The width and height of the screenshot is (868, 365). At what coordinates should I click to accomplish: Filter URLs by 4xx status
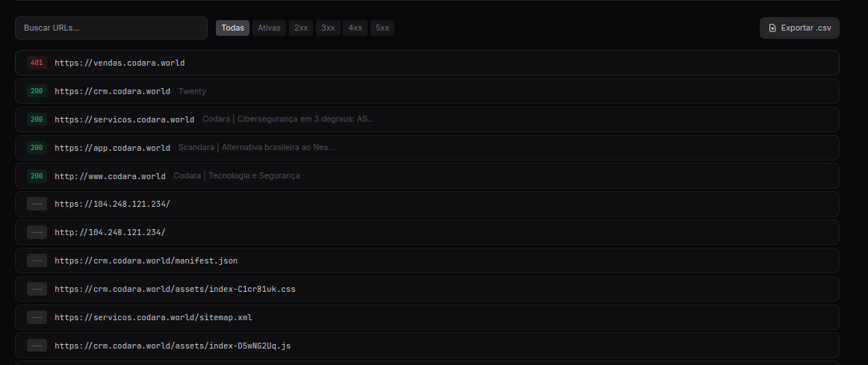click(x=356, y=28)
